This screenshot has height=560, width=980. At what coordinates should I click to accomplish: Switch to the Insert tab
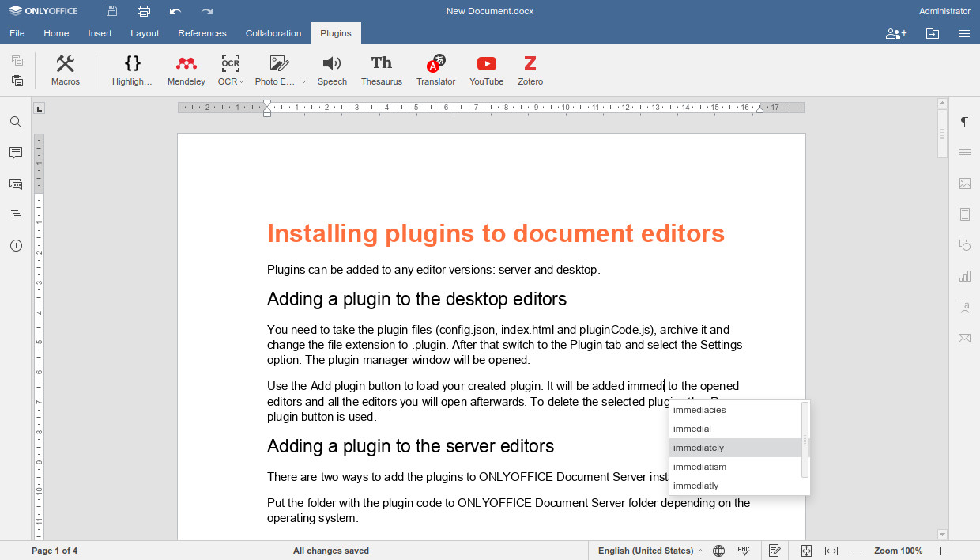pyautogui.click(x=100, y=33)
